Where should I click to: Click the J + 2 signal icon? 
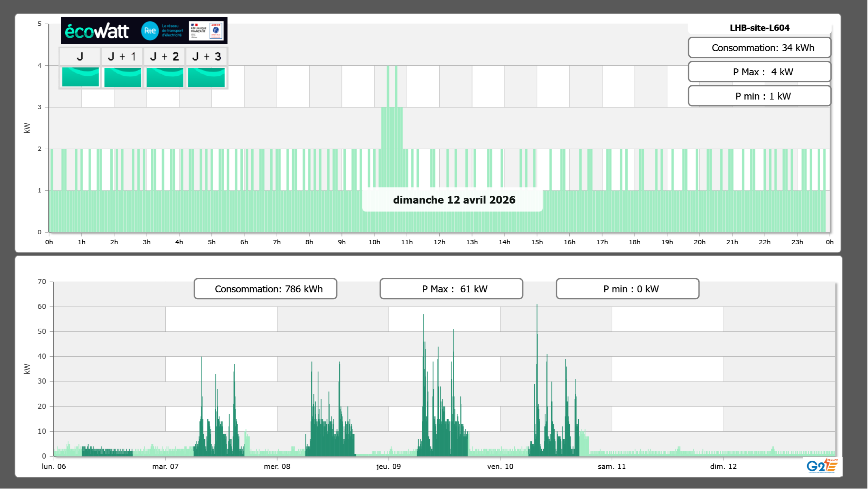click(x=165, y=77)
